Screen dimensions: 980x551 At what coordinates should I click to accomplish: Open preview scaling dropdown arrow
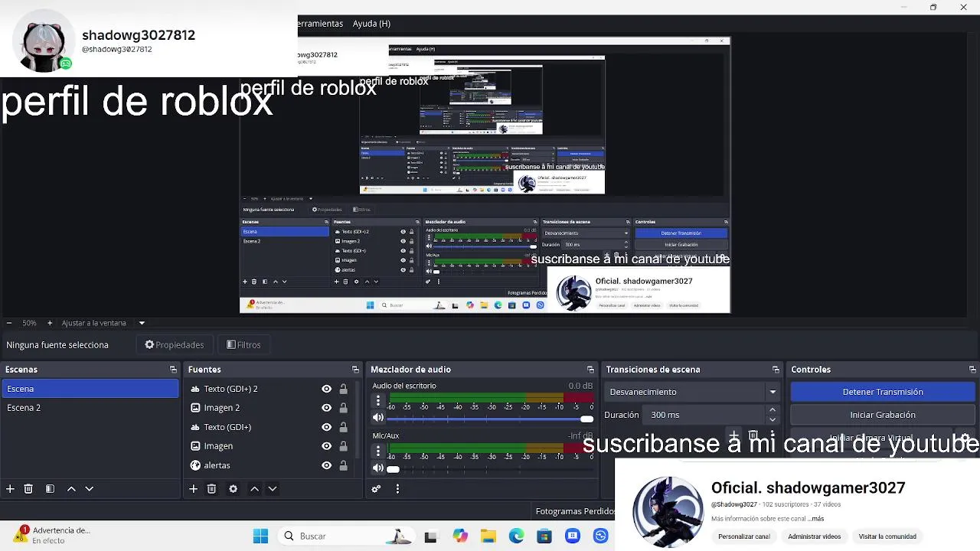tap(142, 323)
